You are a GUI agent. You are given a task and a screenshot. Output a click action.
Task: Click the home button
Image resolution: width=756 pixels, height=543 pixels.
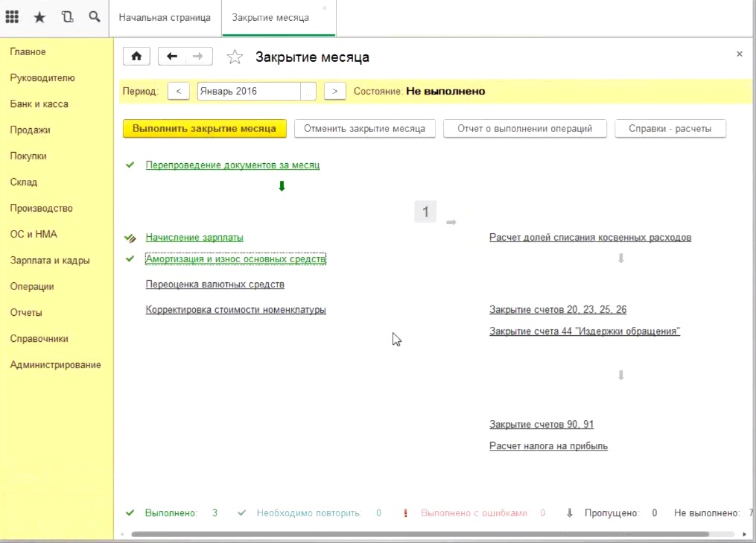point(136,57)
